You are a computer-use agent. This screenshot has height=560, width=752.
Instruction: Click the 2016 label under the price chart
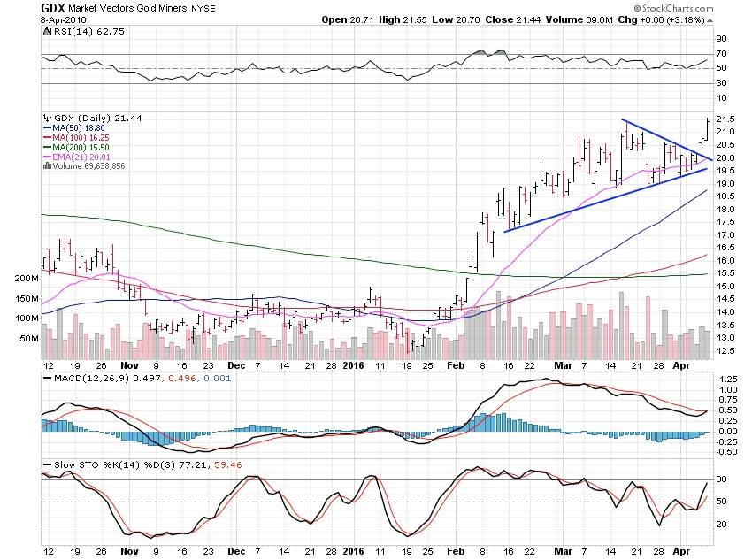pos(354,365)
